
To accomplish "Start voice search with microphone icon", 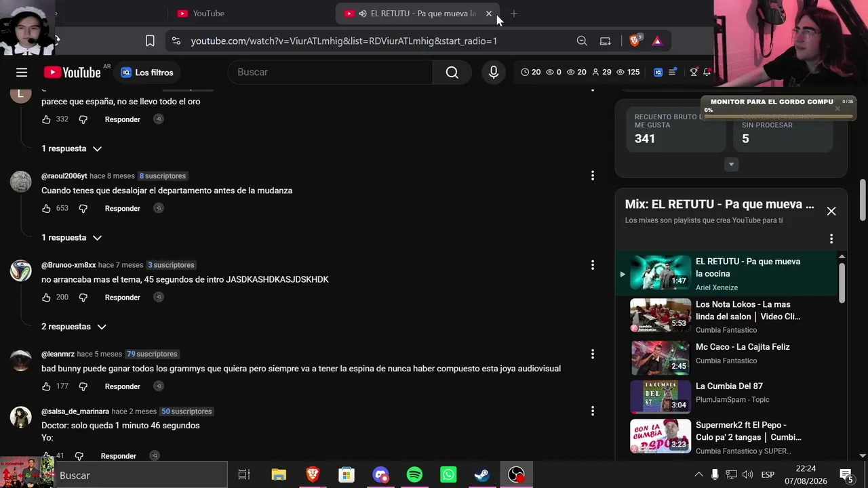I will (494, 73).
